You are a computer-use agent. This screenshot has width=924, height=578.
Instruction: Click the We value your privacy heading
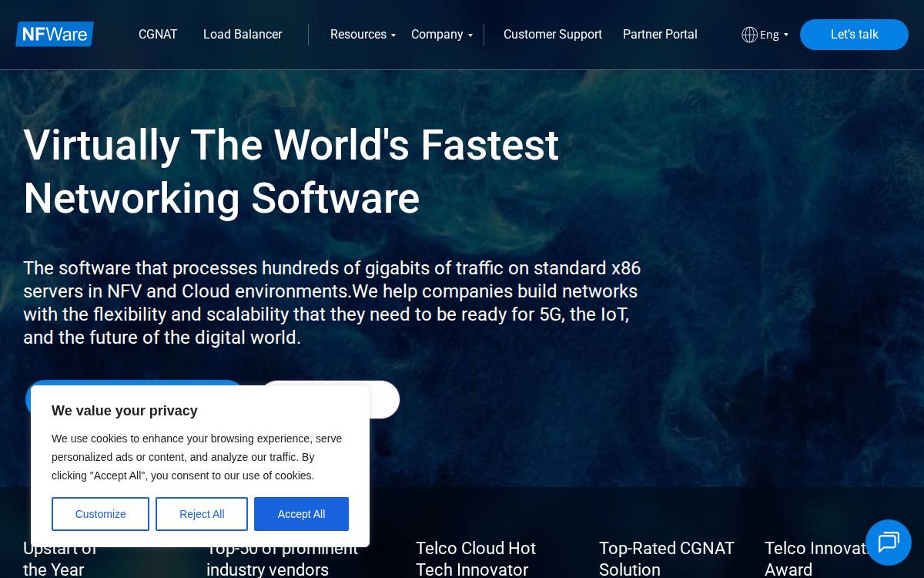(125, 411)
